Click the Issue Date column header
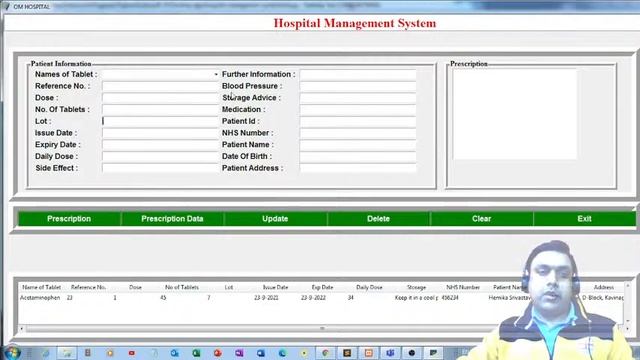 (x=276, y=287)
